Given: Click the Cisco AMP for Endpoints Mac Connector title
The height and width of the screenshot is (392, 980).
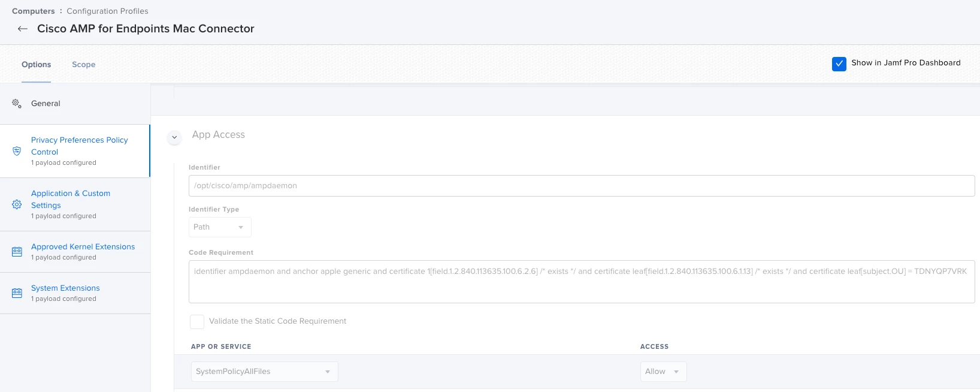Looking at the screenshot, I should coord(146,29).
